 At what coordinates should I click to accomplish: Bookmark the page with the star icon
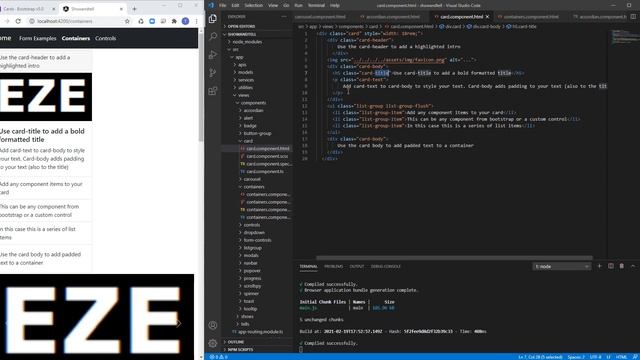pyautogui.click(x=127, y=21)
